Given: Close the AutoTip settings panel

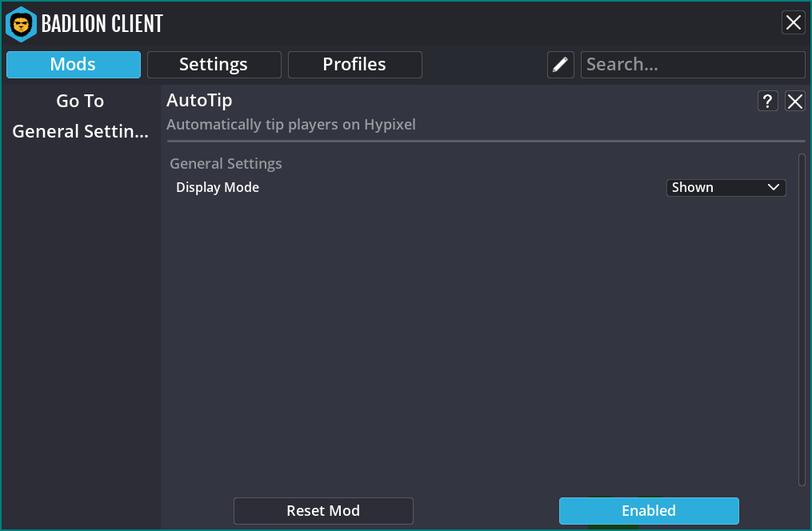Looking at the screenshot, I should coord(795,101).
